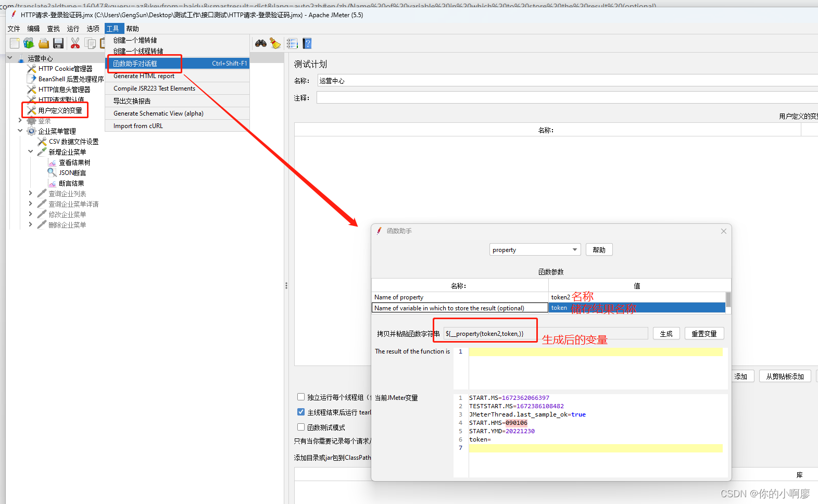
Task: Click the 添加 button
Action: [x=740, y=376]
